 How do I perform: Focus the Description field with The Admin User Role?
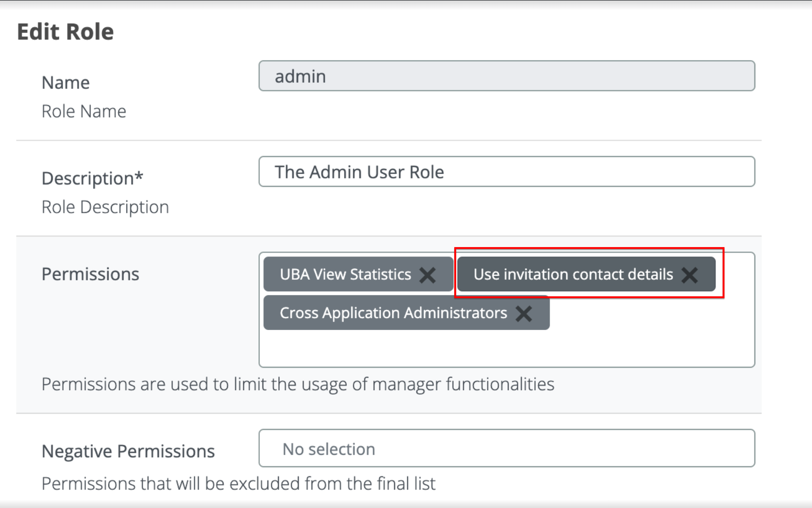pos(506,172)
